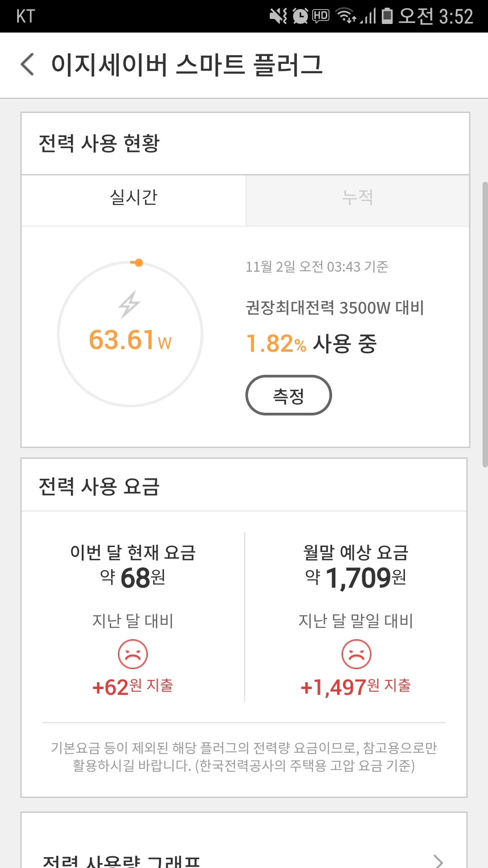Switch to the 누적 tab

[357, 198]
